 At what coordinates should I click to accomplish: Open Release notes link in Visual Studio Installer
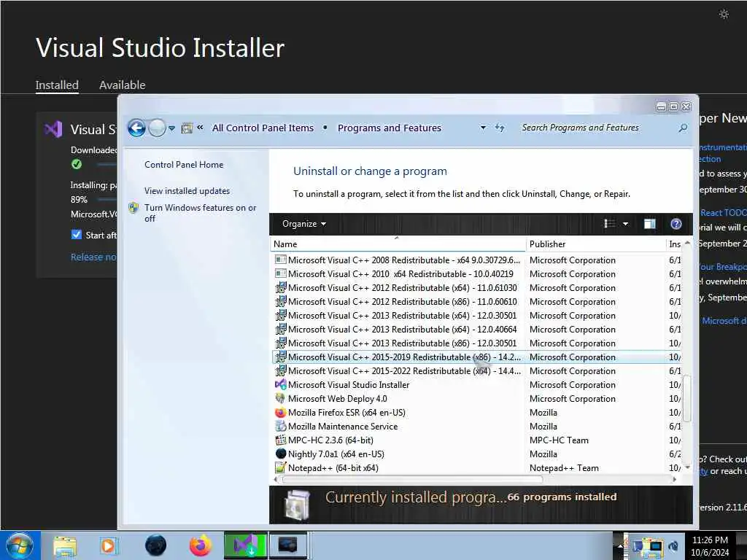tap(93, 257)
